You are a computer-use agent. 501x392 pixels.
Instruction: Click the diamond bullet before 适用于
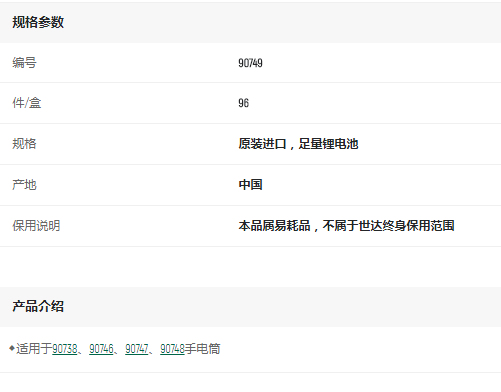click(x=12, y=348)
